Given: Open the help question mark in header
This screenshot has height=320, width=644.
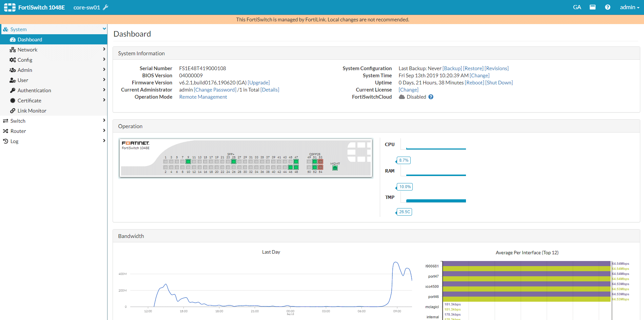Looking at the screenshot, I should pyautogui.click(x=608, y=7).
